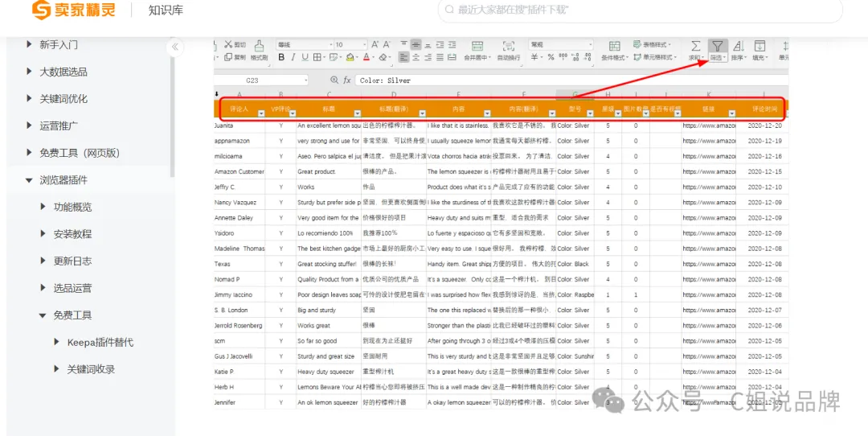Open the cell name box dropdown C23
868x436 pixels.
(305, 80)
